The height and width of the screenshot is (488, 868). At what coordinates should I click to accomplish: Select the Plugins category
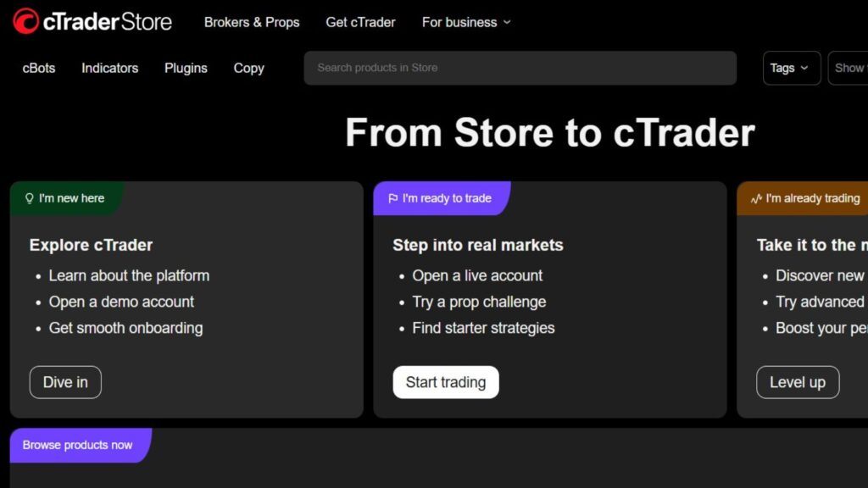pyautogui.click(x=186, y=68)
